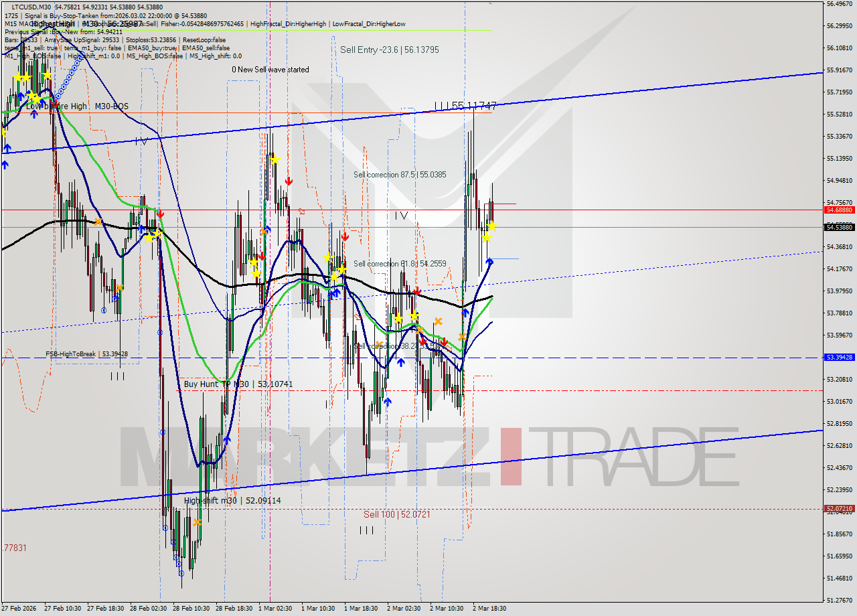
Task: Select the blue 53.39428 price label on the axis
Action: click(838, 358)
